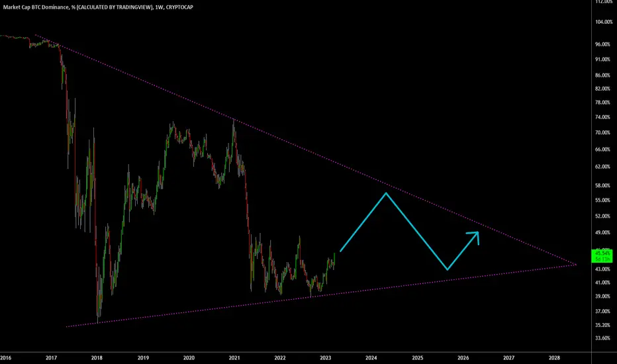Screen dimensions: 617x364
Task: Click the 2027 label on time axis
Action: (509, 357)
